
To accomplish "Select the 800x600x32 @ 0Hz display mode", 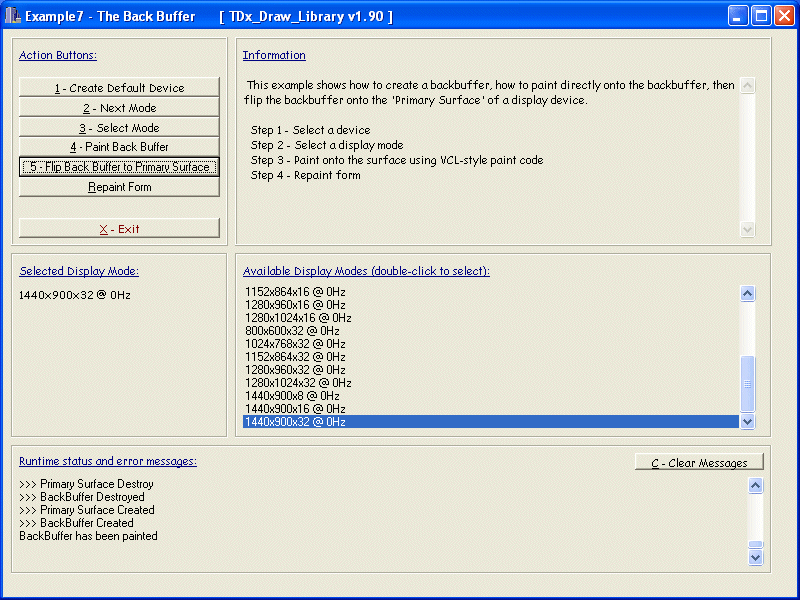I will 292,331.
